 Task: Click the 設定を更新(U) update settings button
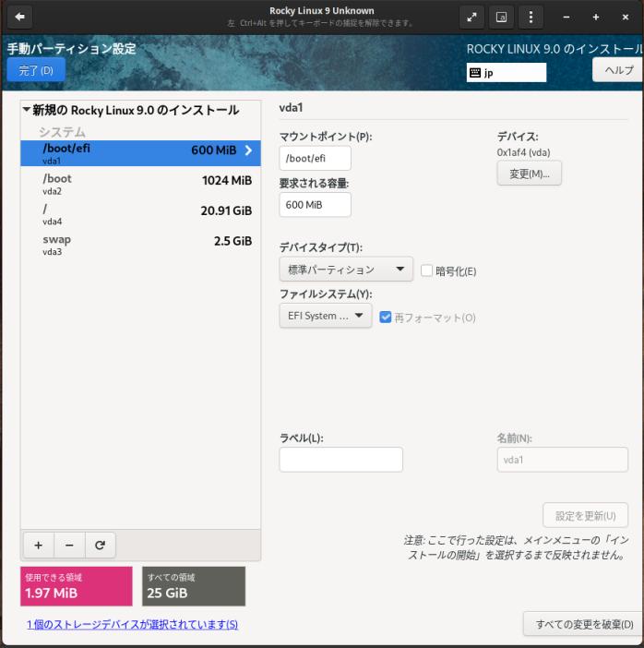(x=585, y=515)
